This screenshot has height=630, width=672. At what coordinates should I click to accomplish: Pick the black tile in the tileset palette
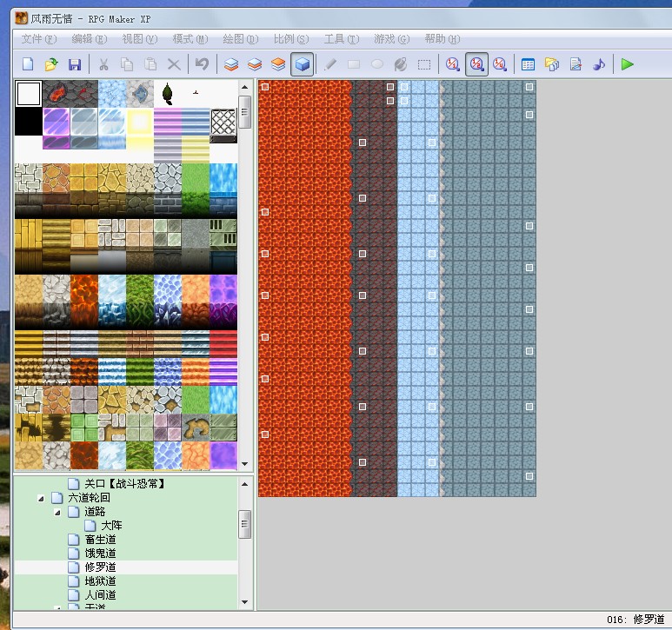click(x=29, y=121)
